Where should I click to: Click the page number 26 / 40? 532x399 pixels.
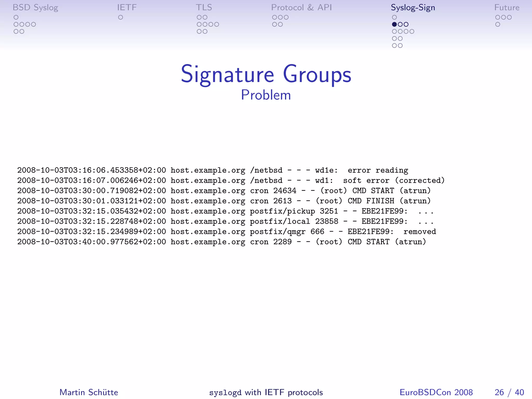509,392
